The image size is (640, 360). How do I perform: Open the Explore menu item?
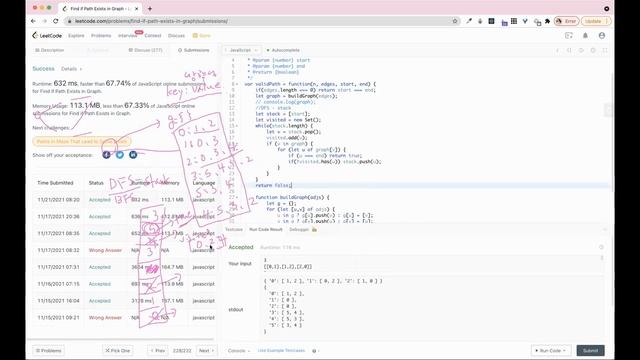[x=76, y=36]
